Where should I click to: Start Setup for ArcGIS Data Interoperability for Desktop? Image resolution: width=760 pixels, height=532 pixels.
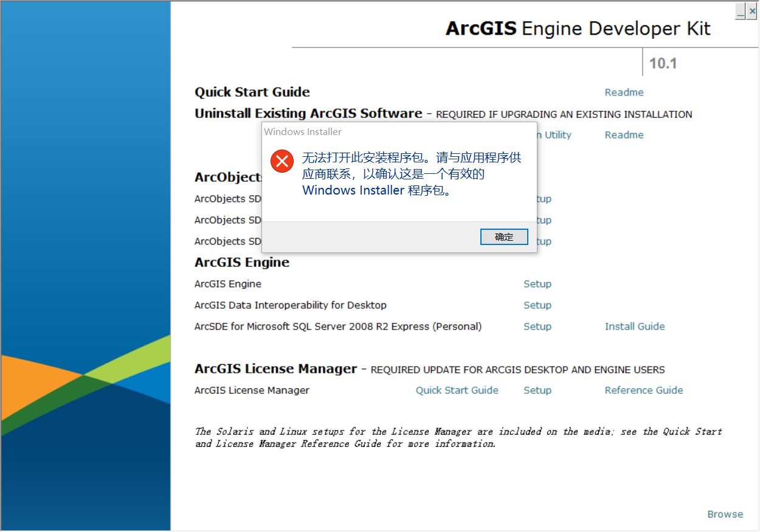(x=537, y=305)
